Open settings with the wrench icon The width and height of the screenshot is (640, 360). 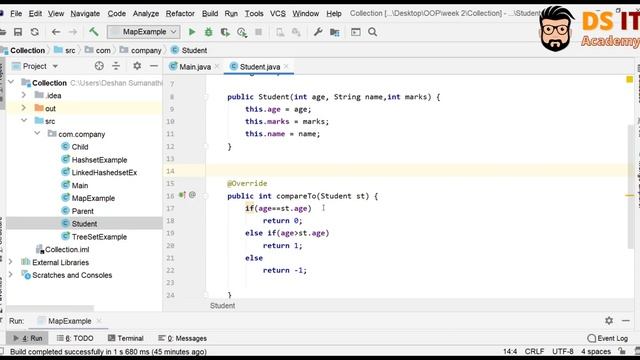tap(318, 32)
